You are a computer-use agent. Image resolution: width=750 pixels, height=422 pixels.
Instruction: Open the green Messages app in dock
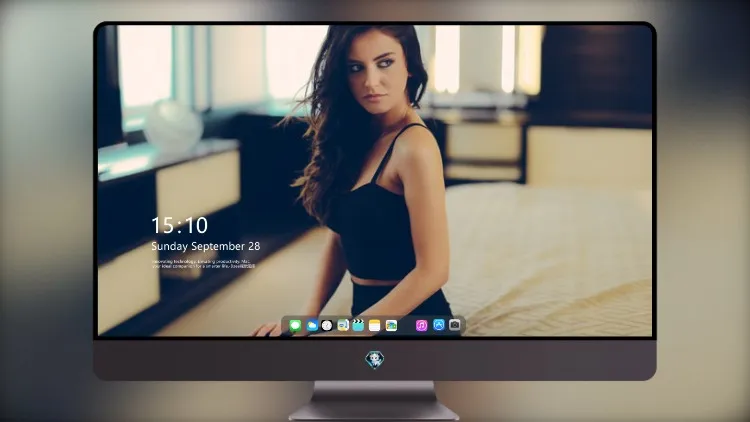click(x=295, y=326)
